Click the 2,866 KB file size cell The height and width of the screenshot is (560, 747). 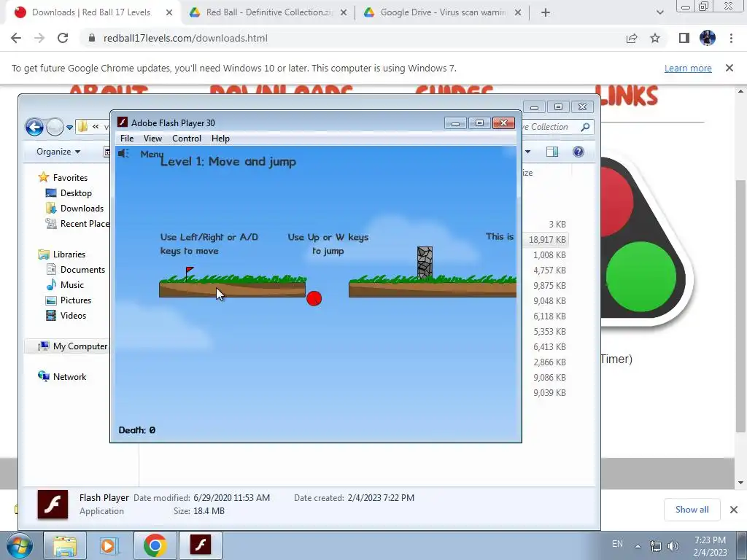coord(549,362)
